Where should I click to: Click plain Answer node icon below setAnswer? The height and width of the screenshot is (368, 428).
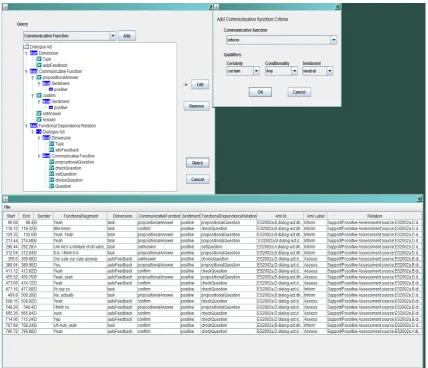39,120
